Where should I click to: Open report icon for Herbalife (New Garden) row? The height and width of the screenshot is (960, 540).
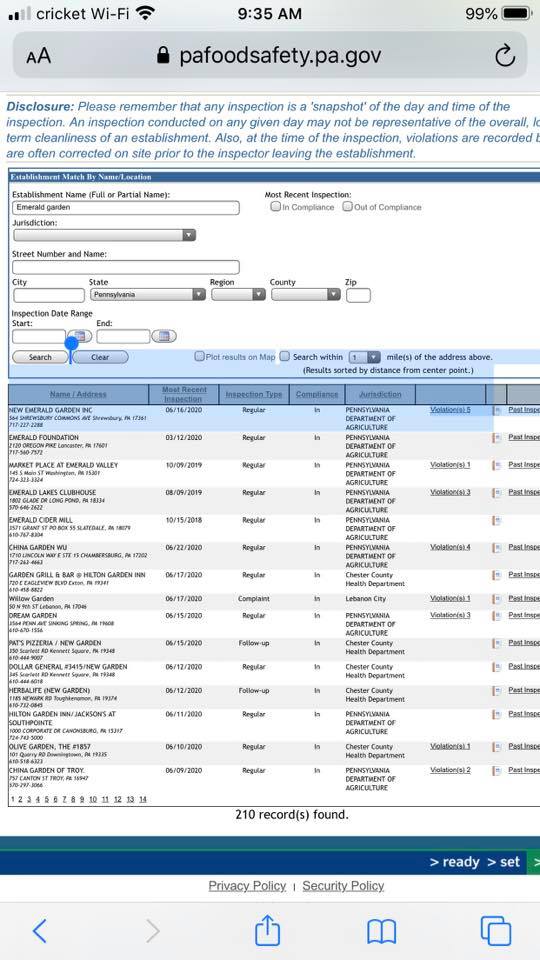pos(497,690)
